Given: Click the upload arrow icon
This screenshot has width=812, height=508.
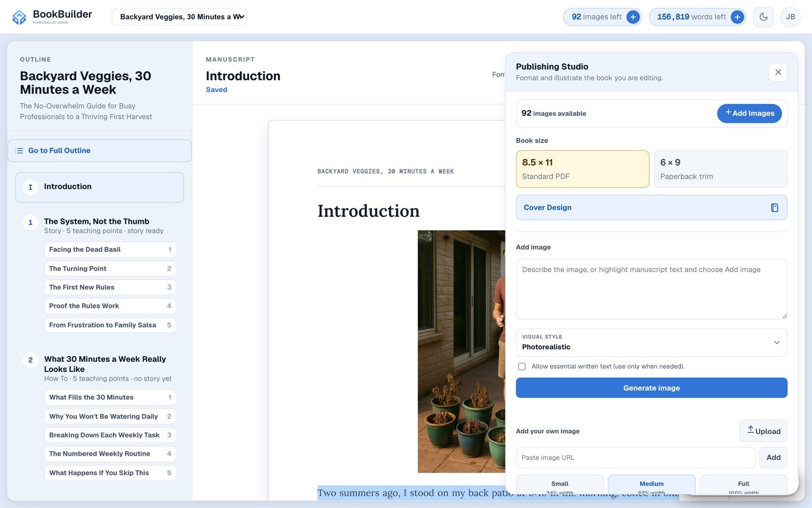Looking at the screenshot, I should click(x=751, y=430).
